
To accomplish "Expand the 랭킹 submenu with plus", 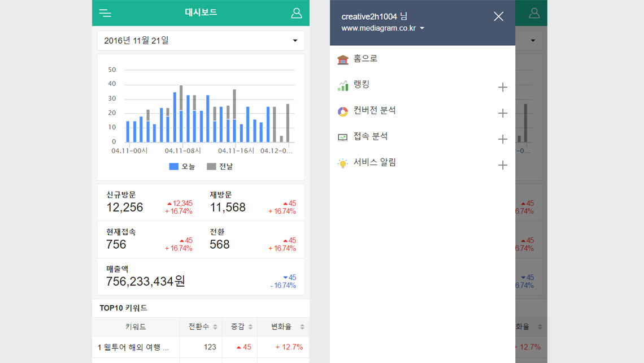I will pyautogui.click(x=502, y=87).
